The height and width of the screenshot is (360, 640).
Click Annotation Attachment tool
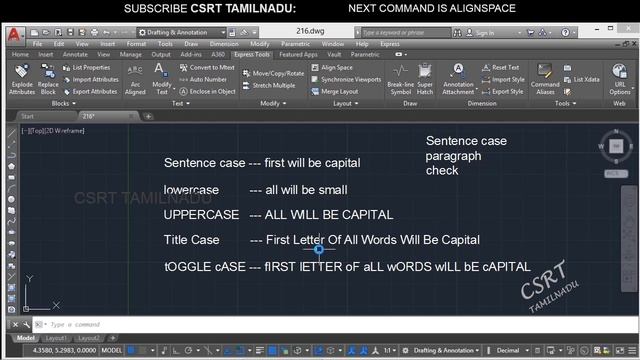point(458,80)
